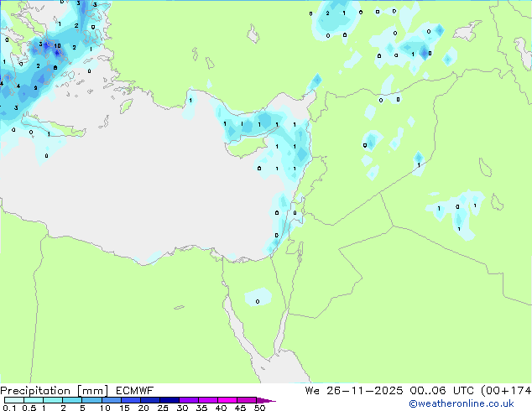Click the legend tick label "40"

coord(221,408)
